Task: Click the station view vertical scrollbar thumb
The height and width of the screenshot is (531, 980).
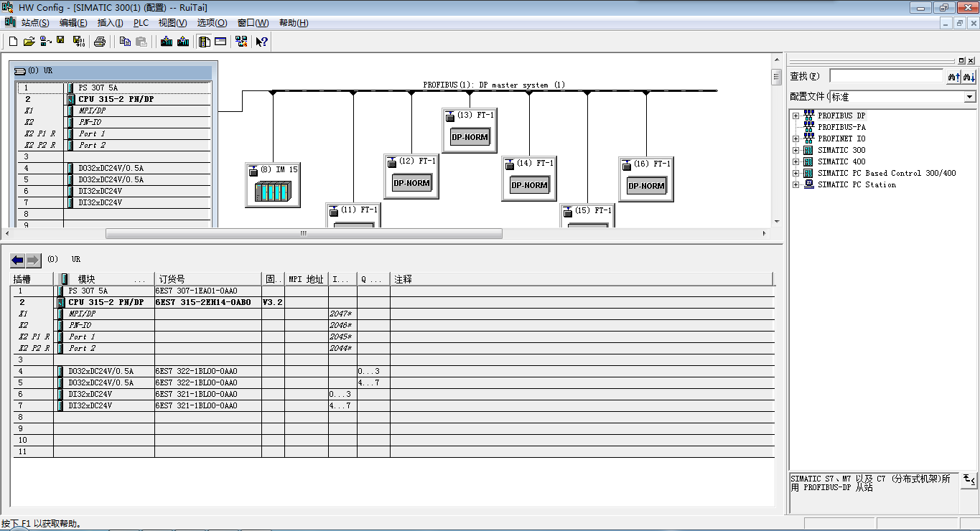Action: click(776, 77)
